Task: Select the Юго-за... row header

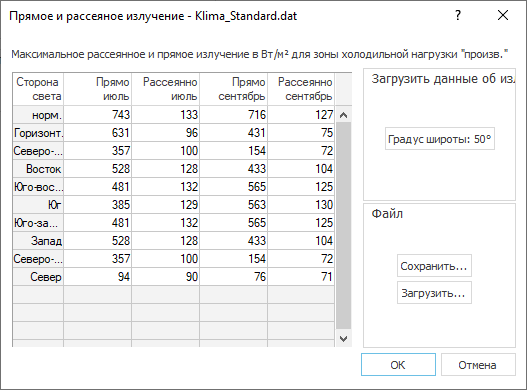Action: (x=38, y=223)
